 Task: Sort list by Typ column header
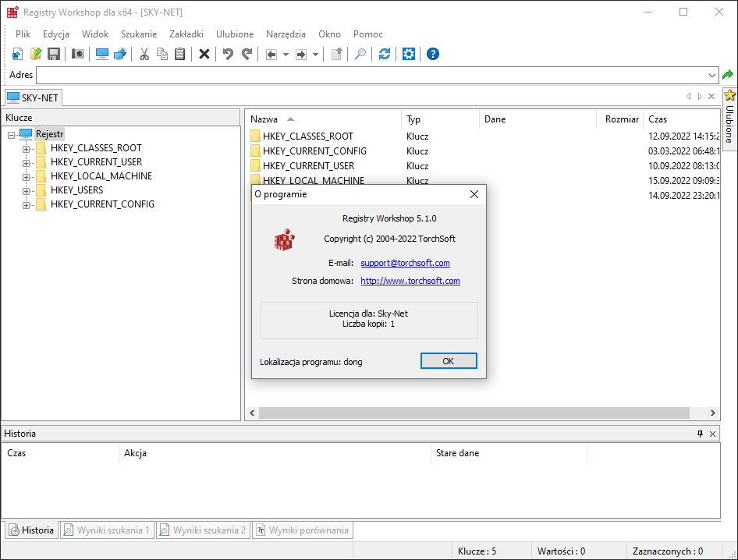[x=441, y=119]
